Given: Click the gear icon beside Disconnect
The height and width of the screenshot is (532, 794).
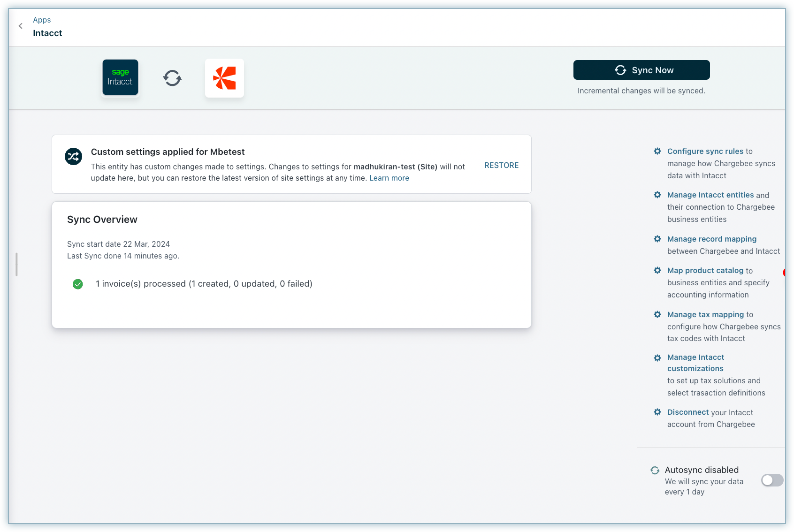Looking at the screenshot, I should (657, 412).
